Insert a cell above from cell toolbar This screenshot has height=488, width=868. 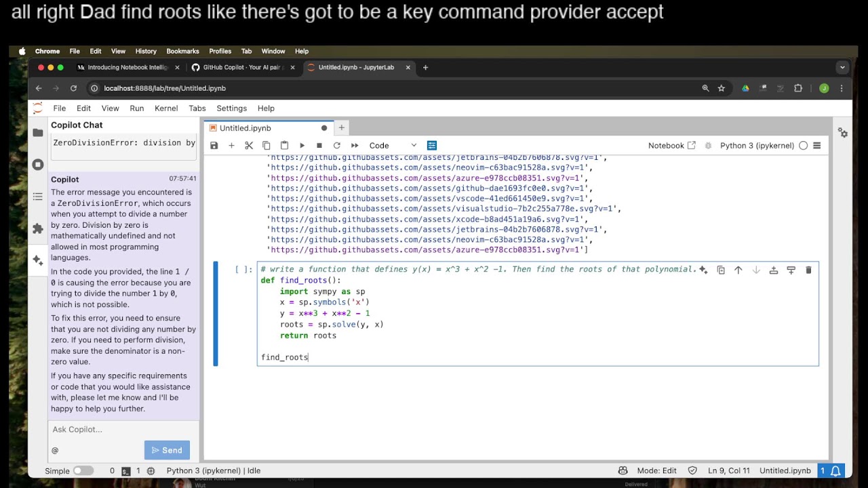pyautogui.click(x=774, y=270)
